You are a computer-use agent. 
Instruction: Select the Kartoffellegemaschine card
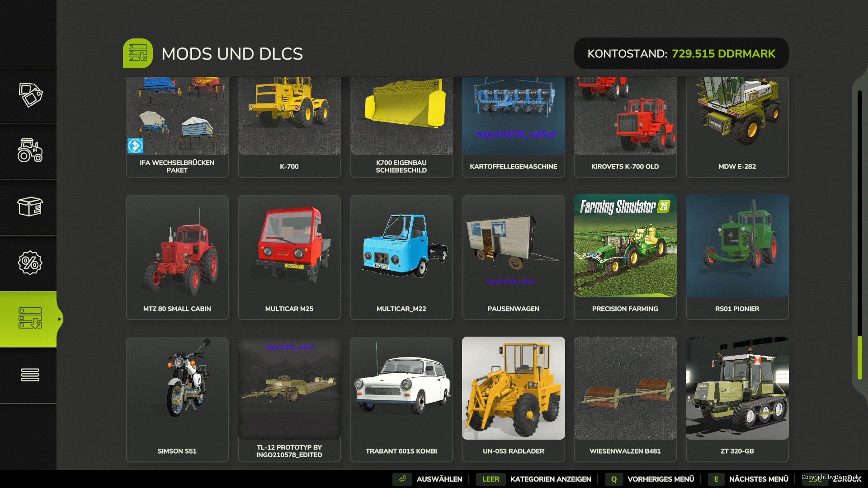click(514, 127)
